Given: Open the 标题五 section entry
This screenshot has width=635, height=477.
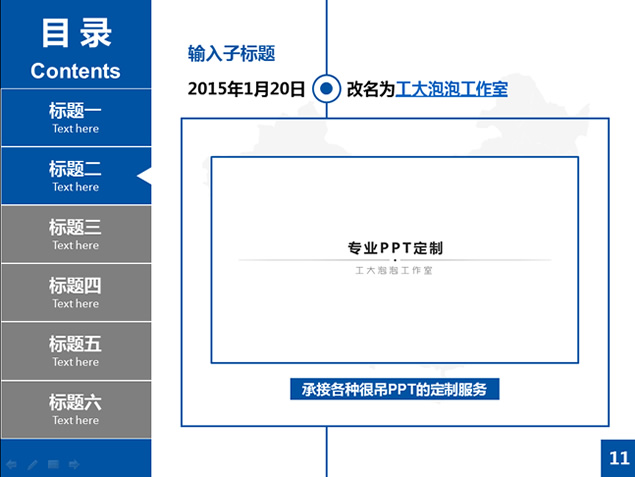Looking at the screenshot, I should click(76, 351).
